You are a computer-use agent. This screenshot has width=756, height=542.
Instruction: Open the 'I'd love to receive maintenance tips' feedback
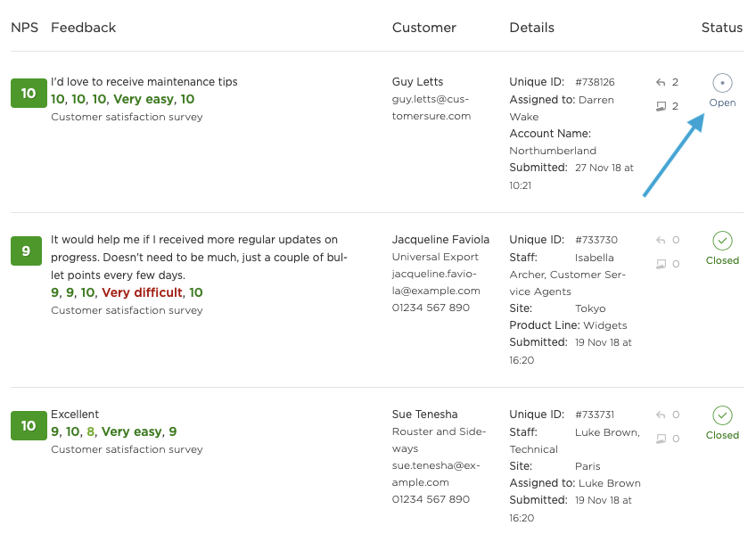coord(144,82)
